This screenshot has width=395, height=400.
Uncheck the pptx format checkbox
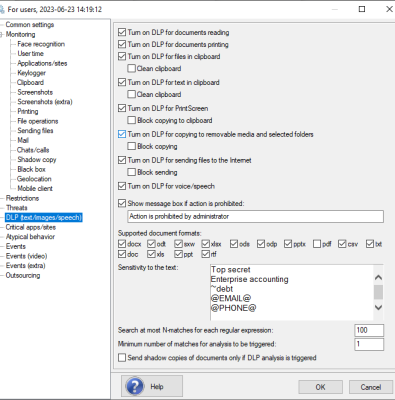pyautogui.click(x=288, y=244)
